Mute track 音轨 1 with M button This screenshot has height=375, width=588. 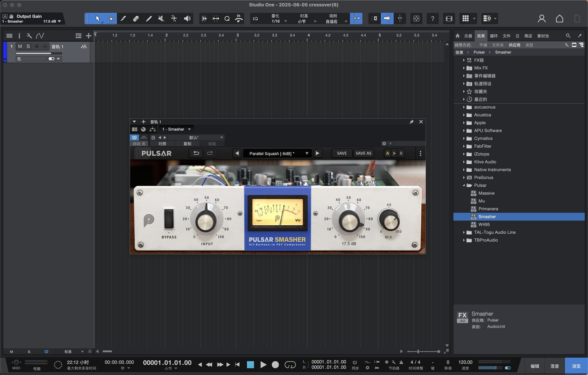(x=20, y=46)
